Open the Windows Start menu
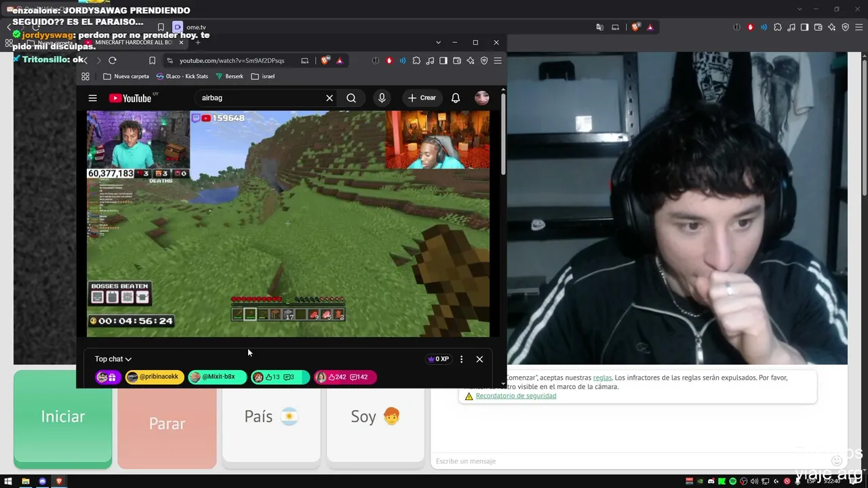 (x=8, y=481)
